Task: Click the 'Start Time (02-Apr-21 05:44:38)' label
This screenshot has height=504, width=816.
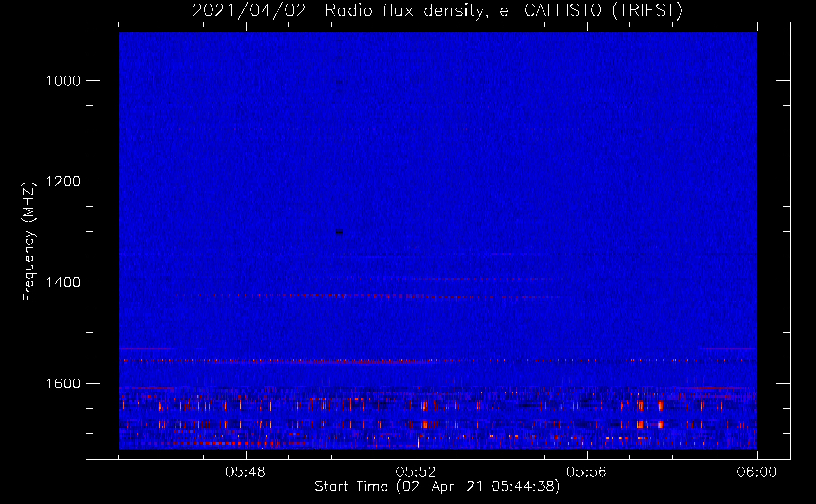Action: point(437,487)
